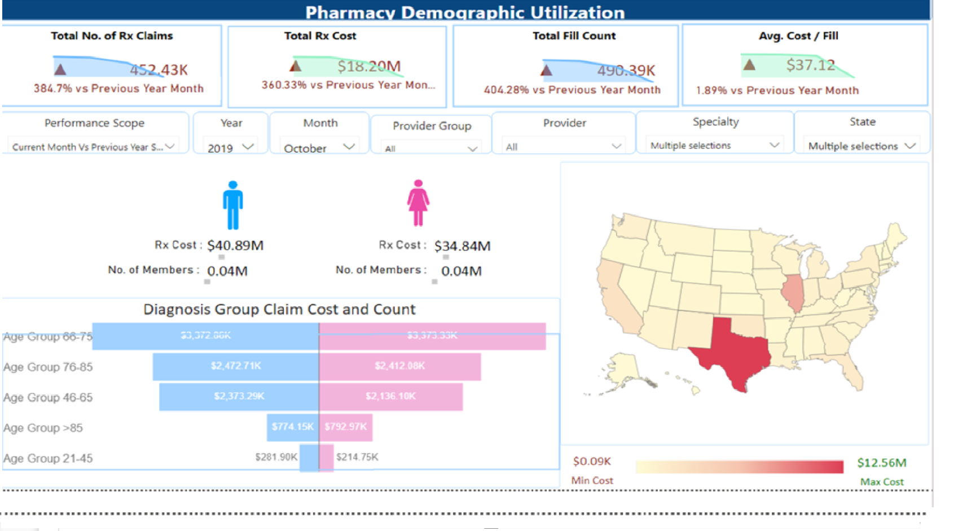Click the Total Rx Cost trend triangle
980x531 pixels.
[x=295, y=66]
